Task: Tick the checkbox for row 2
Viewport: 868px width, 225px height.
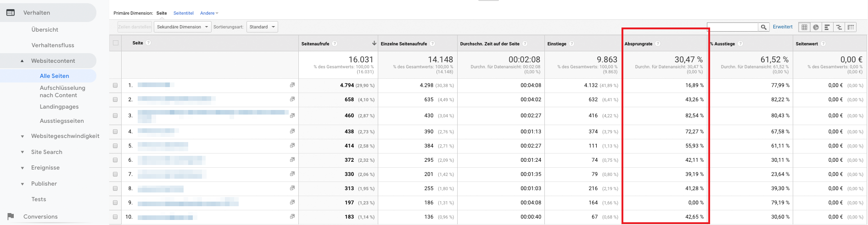Action: click(115, 99)
